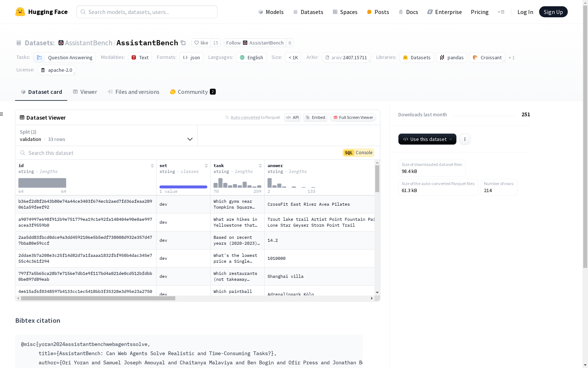
Task: Expand the Use this dataset dropdown
Action: pyautogui.click(x=427, y=139)
